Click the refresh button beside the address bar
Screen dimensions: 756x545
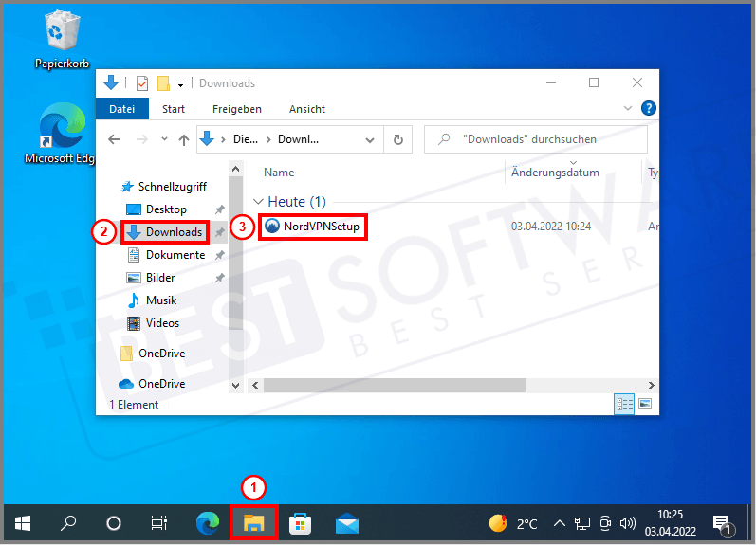(x=399, y=139)
